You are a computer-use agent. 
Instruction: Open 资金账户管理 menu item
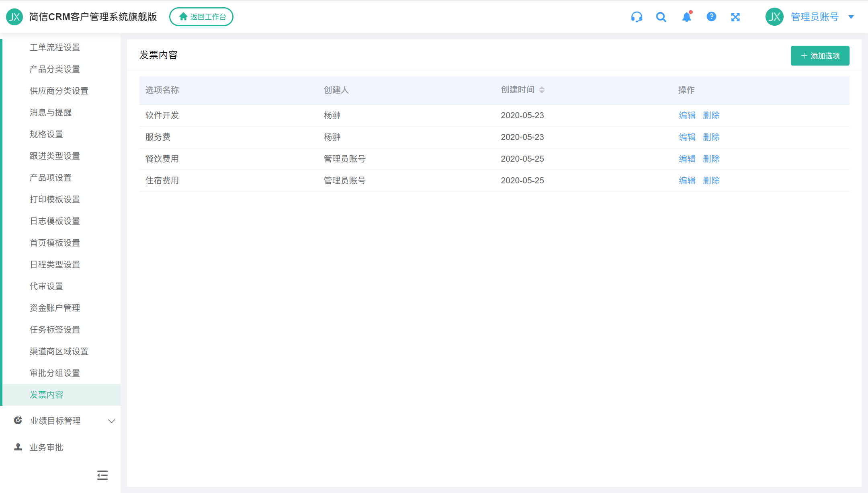(x=61, y=308)
